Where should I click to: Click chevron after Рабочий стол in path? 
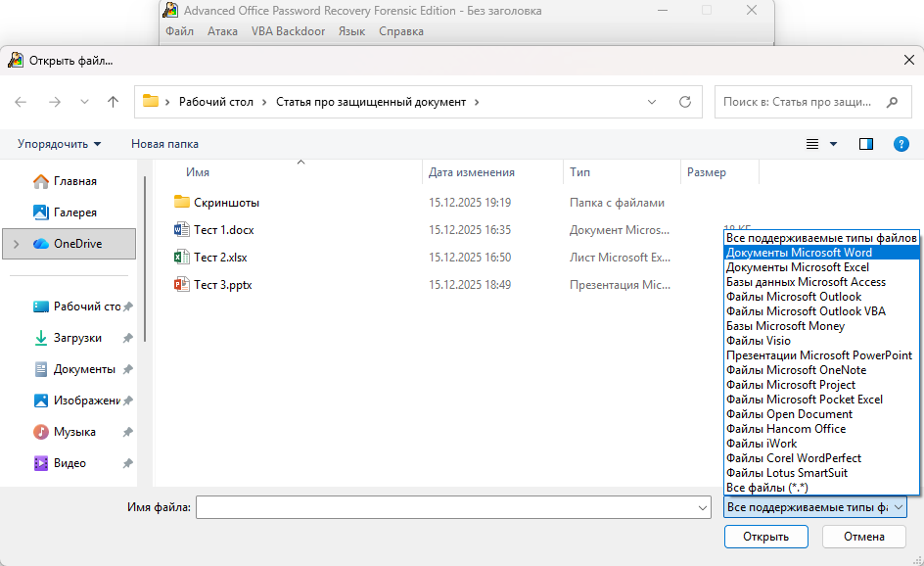pos(264,102)
